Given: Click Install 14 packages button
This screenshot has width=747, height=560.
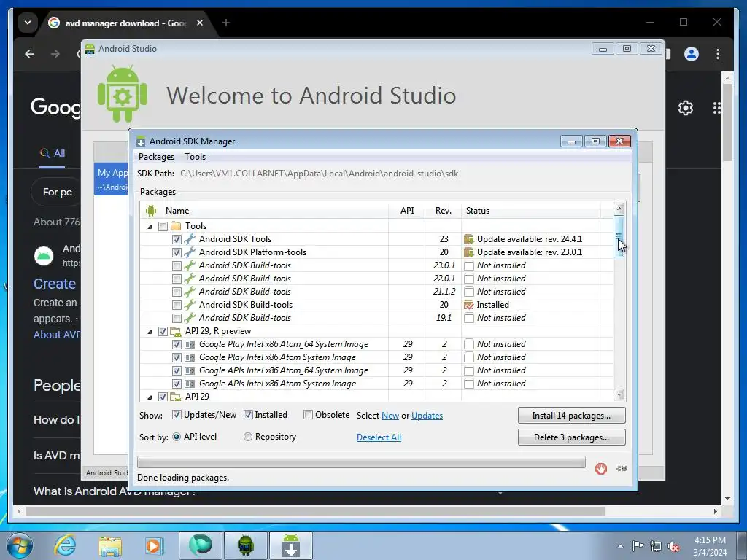Looking at the screenshot, I should [571, 415].
